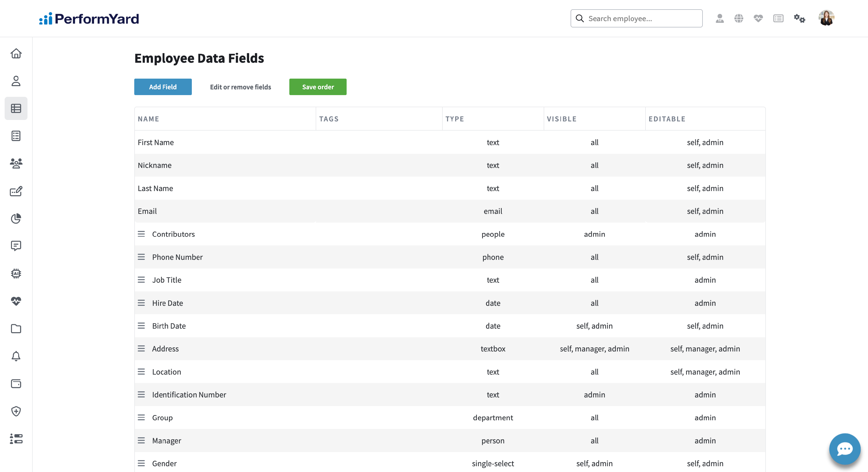Click Edit or remove fields link
The image size is (868, 472).
pyautogui.click(x=240, y=87)
